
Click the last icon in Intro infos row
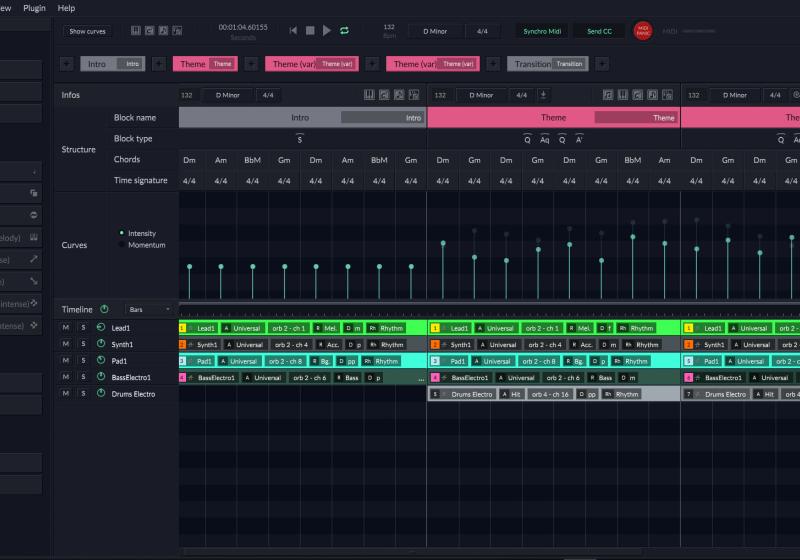coord(414,95)
